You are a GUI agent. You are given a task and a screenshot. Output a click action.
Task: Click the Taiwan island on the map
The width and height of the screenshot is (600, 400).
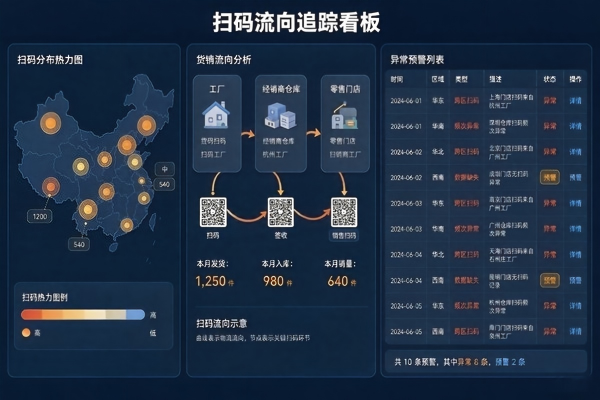152,222
